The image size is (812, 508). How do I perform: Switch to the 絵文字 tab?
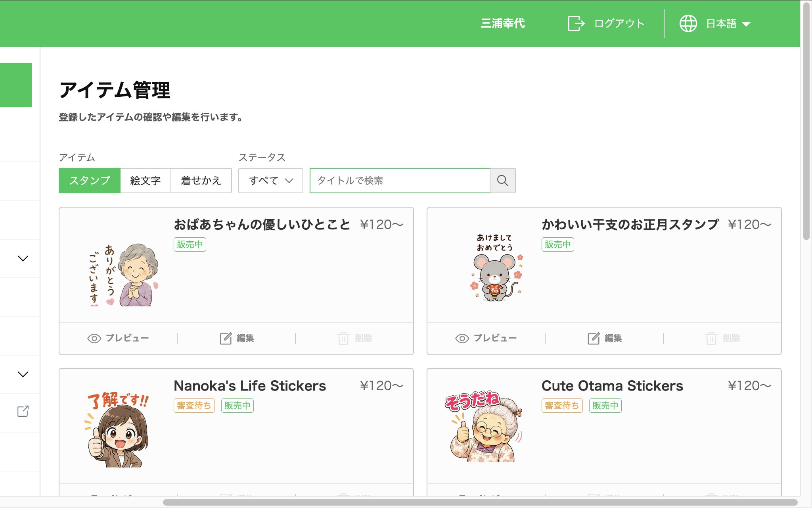coord(146,181)
